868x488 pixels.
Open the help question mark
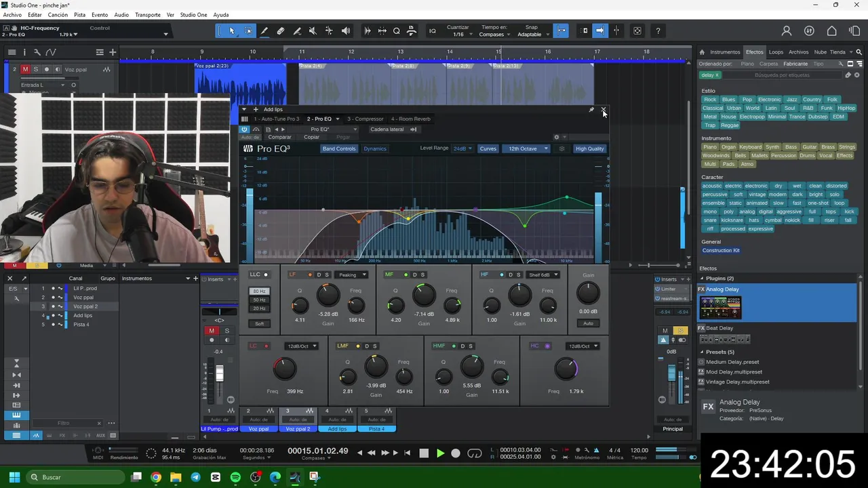point(658,30)
